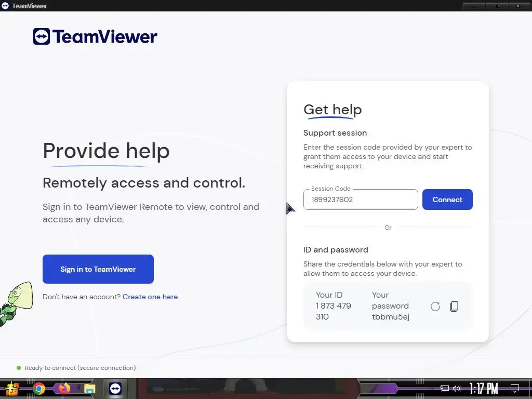This screenshot has height=399, width=532.
Task: Click the TeamViewer logo at top
Action: click(x=96, y=37)
